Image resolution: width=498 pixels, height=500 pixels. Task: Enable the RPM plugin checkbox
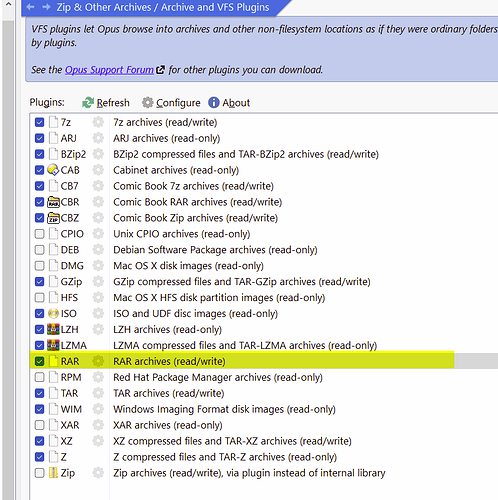39,377
